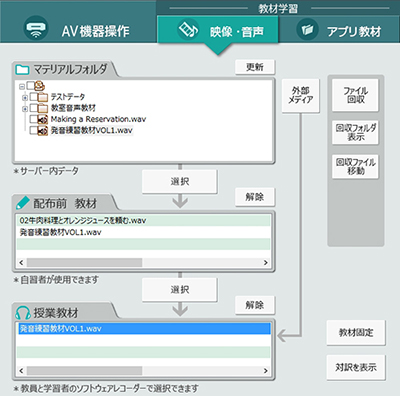Image resolution: width=400 pixels, height=396 pixels.
Task: Expand the 教室音声教材 folder
Action: pos(25,109)
